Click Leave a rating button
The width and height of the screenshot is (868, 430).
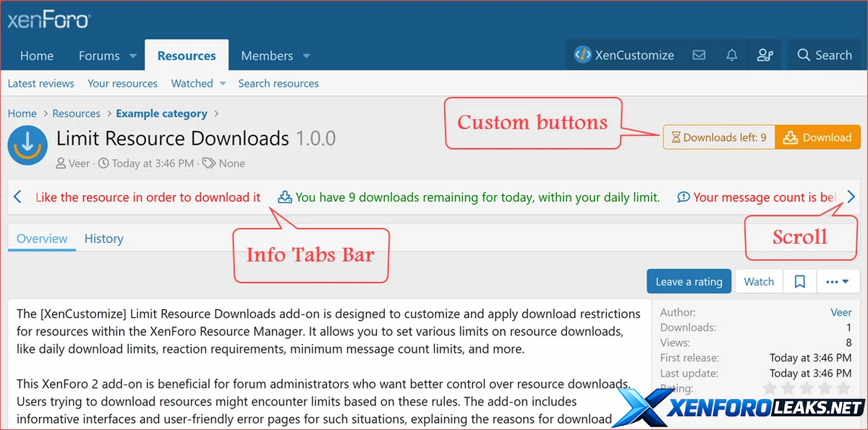(689, 282)
